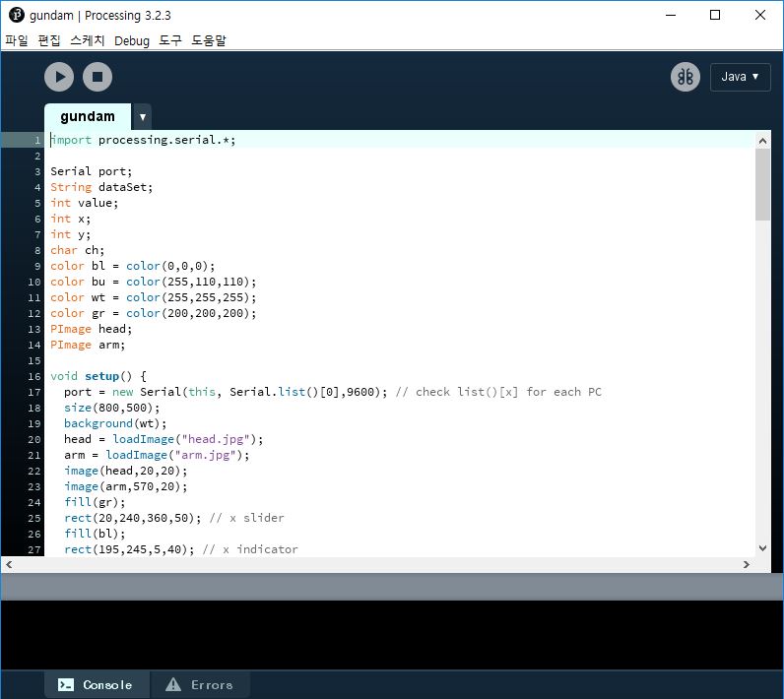Click the Processing logo in title bar
Image resolution: width=784 pixels, height=699 pixels.
(x=16, y=15)
